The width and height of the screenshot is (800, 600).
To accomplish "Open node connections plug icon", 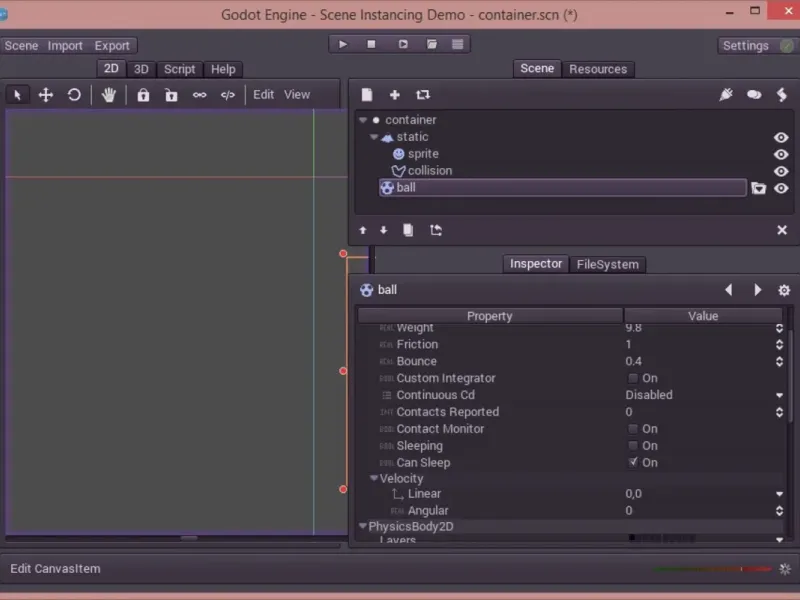I will [x=726, y=94].
